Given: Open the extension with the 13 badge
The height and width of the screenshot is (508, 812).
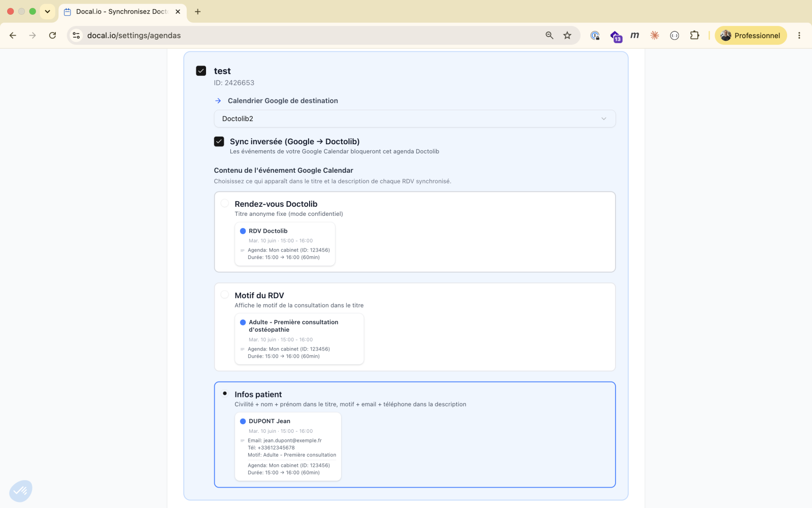Looking at the screenshot, I should click(616, 36).
